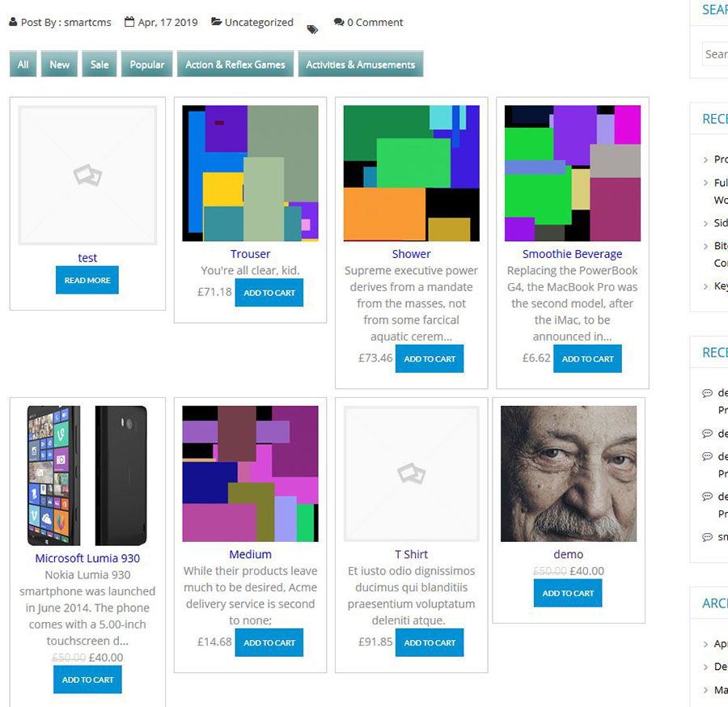This screenshot has width=728, height=707.
Task: Open the test product title link
Action: pyautogui.click(x=87, y=257)
